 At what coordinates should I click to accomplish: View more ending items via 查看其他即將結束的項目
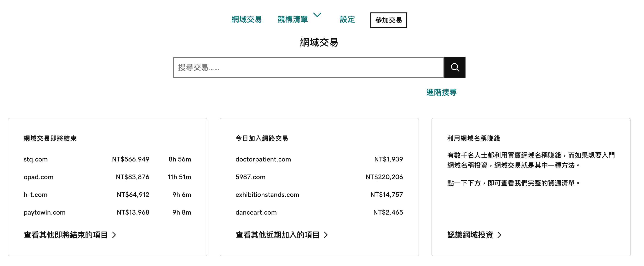(x=66, y=235)
